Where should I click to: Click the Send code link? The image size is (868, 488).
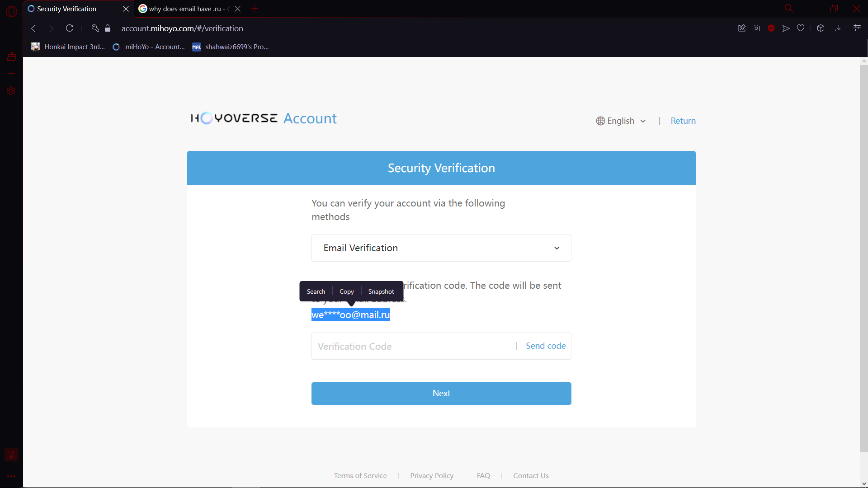(x=545, y=346)
